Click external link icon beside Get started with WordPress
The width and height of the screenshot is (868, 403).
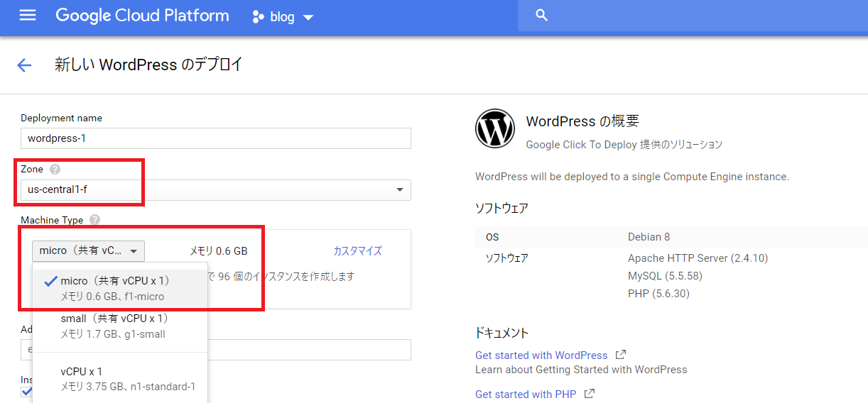coord(621,355)
